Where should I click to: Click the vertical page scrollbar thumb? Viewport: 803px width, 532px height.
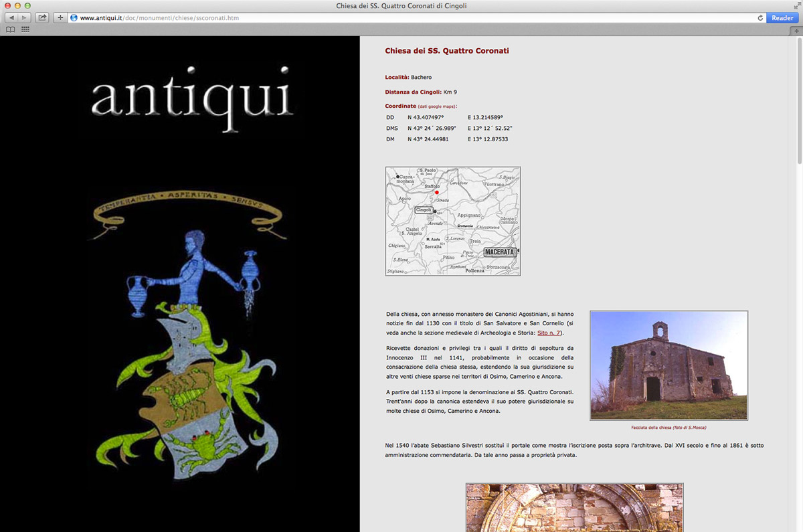coord(799,101)
